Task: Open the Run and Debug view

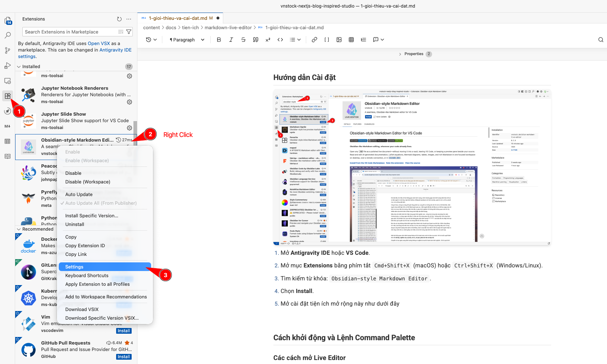Action: coord(8,66)
